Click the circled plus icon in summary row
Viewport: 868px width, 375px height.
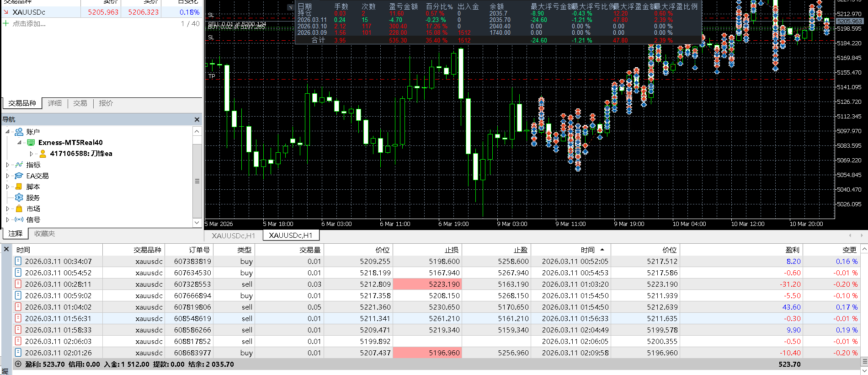click(18, 364)
